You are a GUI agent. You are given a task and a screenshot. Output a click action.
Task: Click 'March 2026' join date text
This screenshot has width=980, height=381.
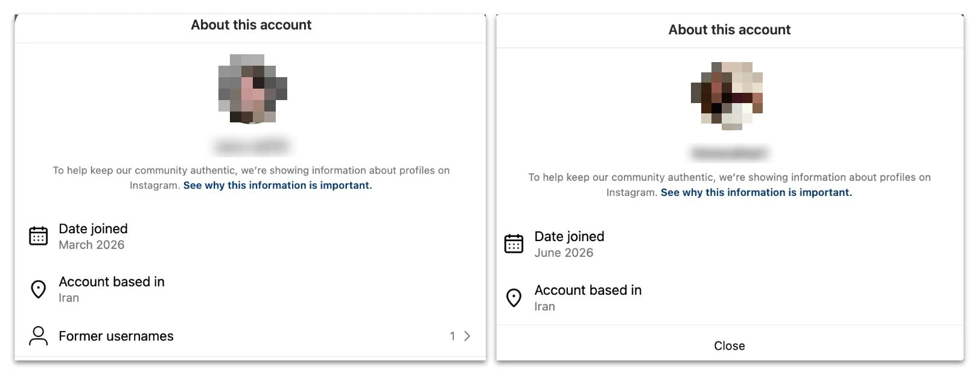[92, 245]
